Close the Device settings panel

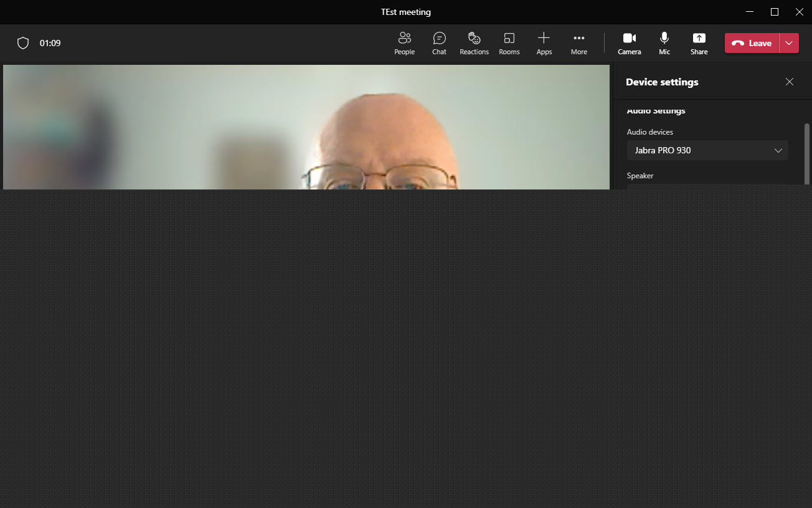point(790,82)
